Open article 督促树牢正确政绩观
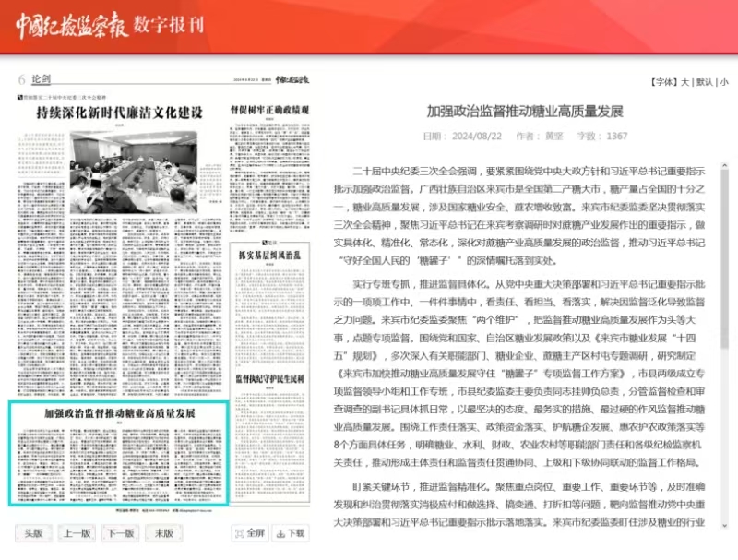The height and width of the screenshot is (560, 738). (269, 110)
